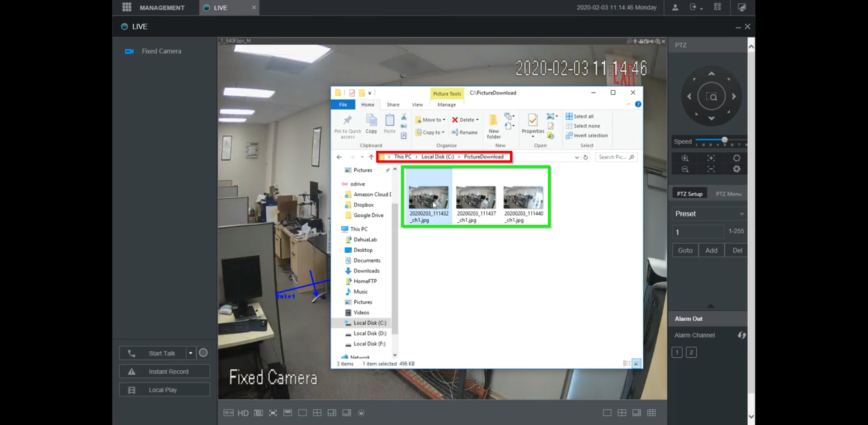Open the Move to dropdown
Screen dimensions: 868x425
(431, 120)
